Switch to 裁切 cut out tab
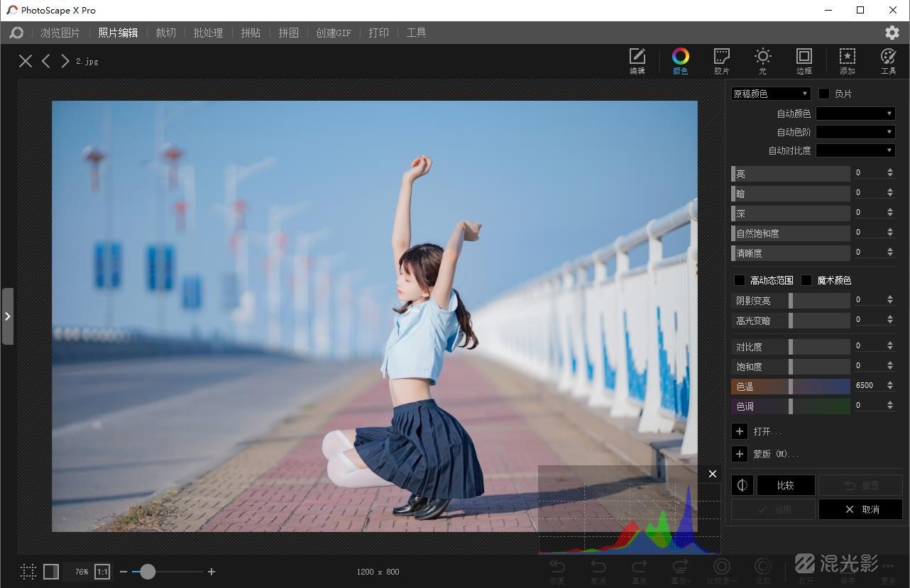This screenshot has width=910, height=588. (x=165, y=33)
